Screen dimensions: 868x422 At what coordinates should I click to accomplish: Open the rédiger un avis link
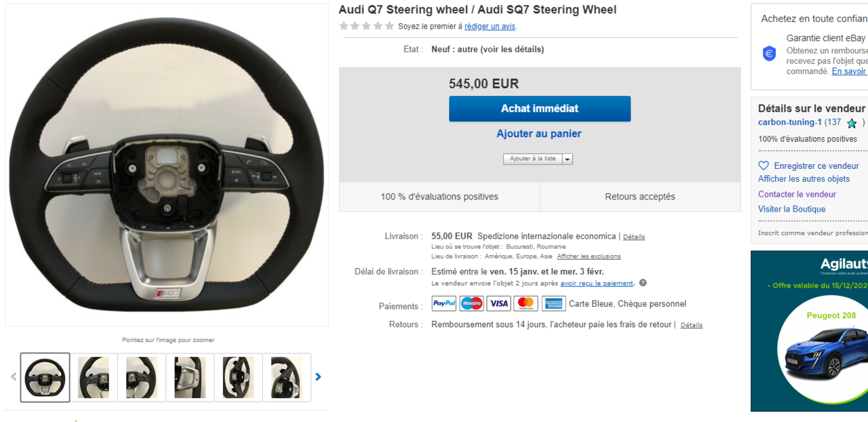pos(490,26)
